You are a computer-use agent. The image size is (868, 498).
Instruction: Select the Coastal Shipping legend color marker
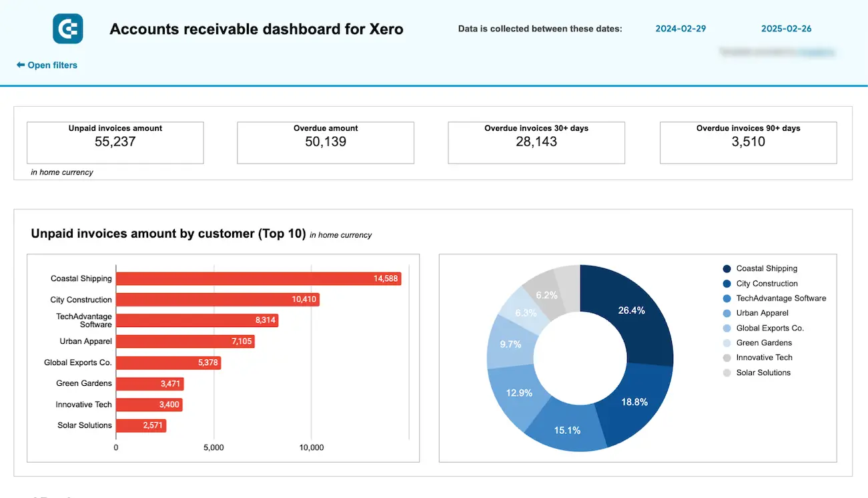pos(725,268)
